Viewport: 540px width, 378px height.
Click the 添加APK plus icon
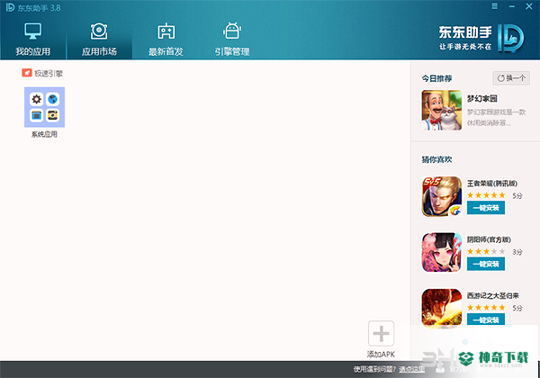(x=381, y=333)
